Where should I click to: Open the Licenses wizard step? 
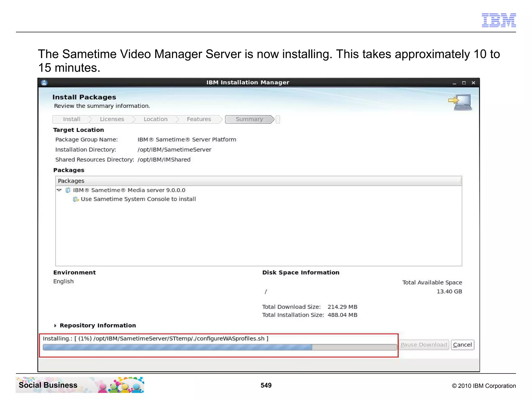[112, 119]
